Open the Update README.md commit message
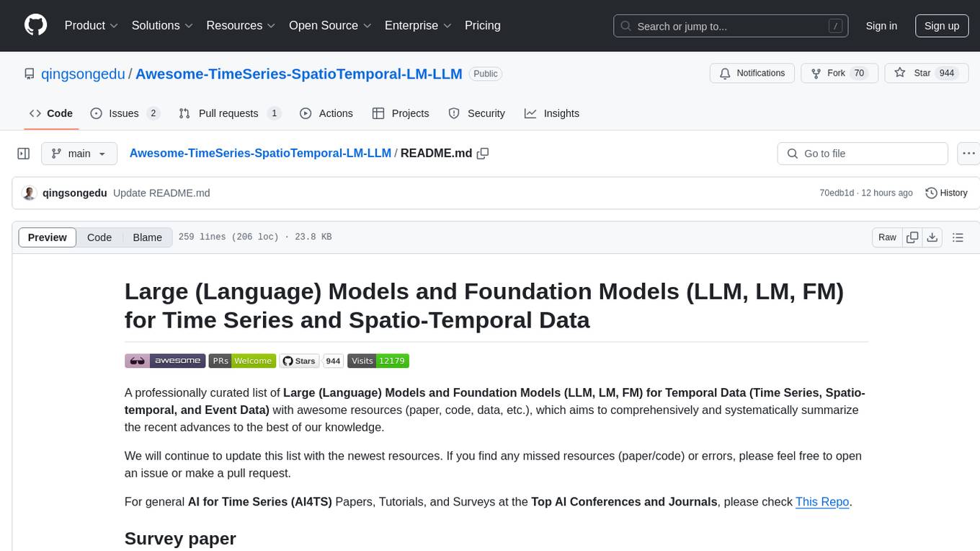The height and width of the screenshot is (551, 980). point(161,193)
